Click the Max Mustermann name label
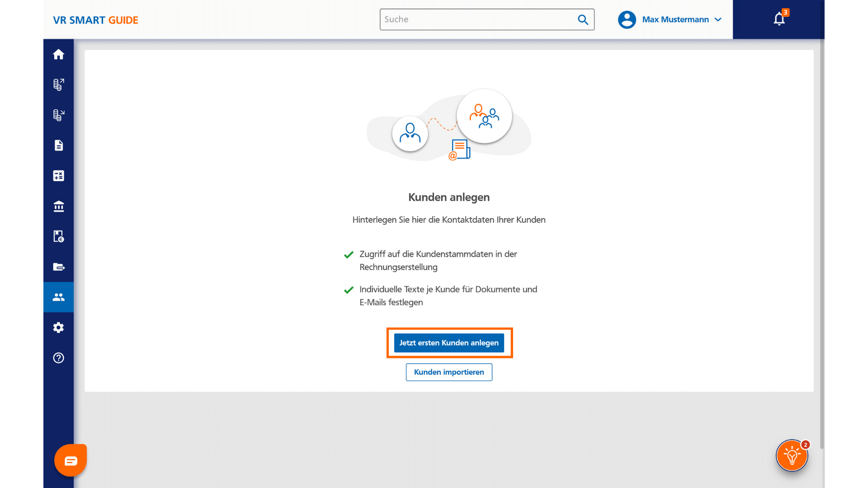Image resolution: width=868 pixels, height=488 pixels. click(x=675, y=19)
